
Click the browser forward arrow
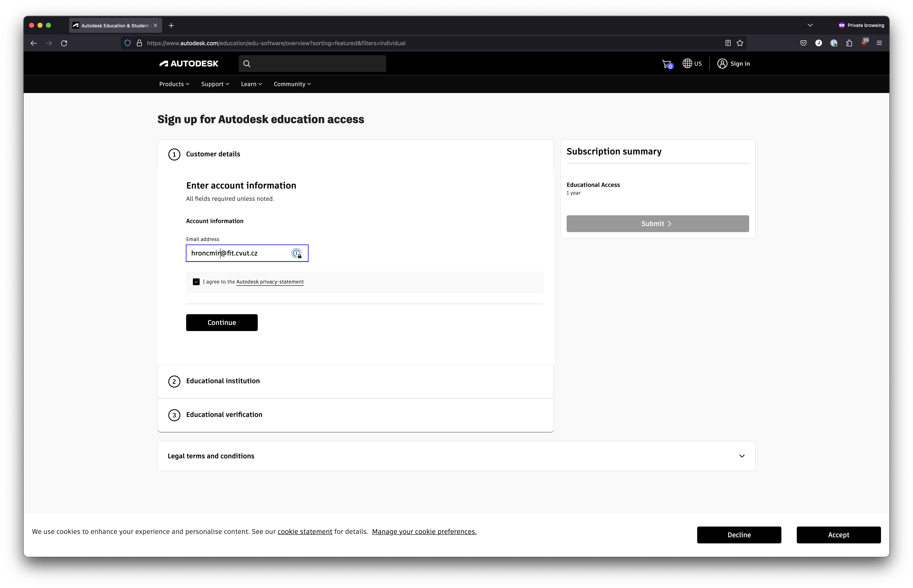click(49, 43)
